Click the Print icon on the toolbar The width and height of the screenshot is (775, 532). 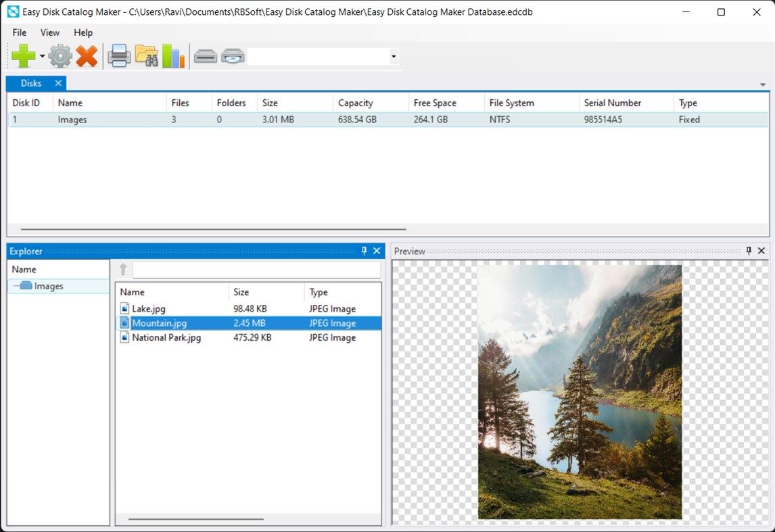(x=119, y=56)
